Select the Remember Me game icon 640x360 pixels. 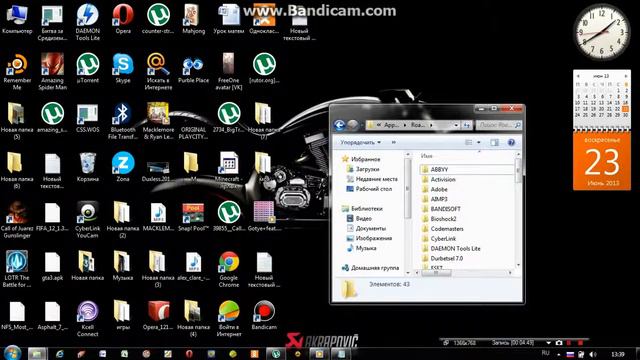coord(17,72)
